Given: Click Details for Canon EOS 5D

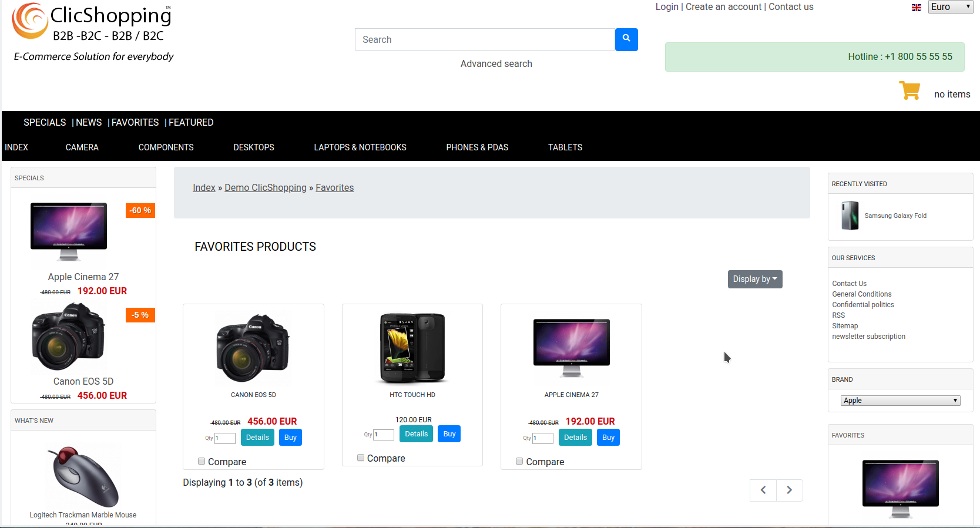Looking at the screenshot, I should pos(257,438).
